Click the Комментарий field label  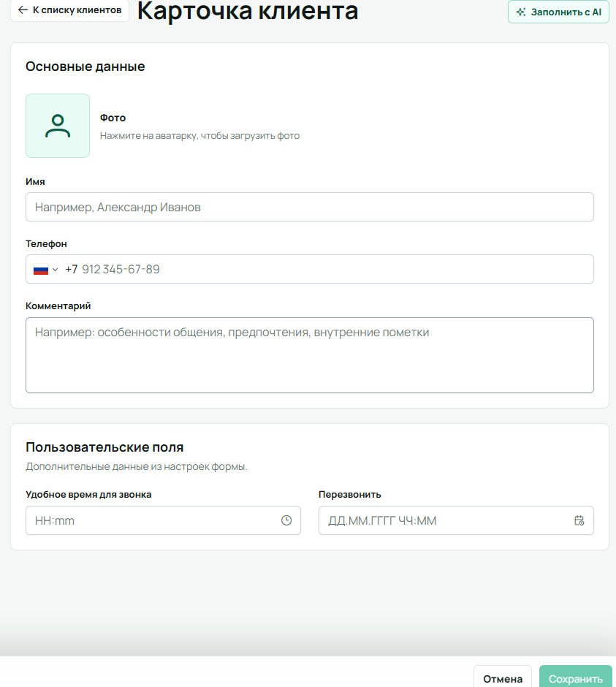[58, 305]
